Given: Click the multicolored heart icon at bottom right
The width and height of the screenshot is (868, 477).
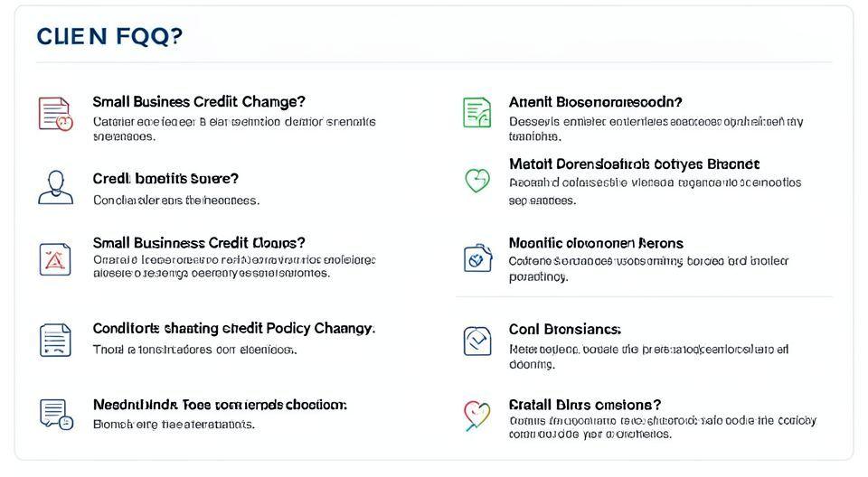Looking at the screenshot, I should tap(476, 415).
